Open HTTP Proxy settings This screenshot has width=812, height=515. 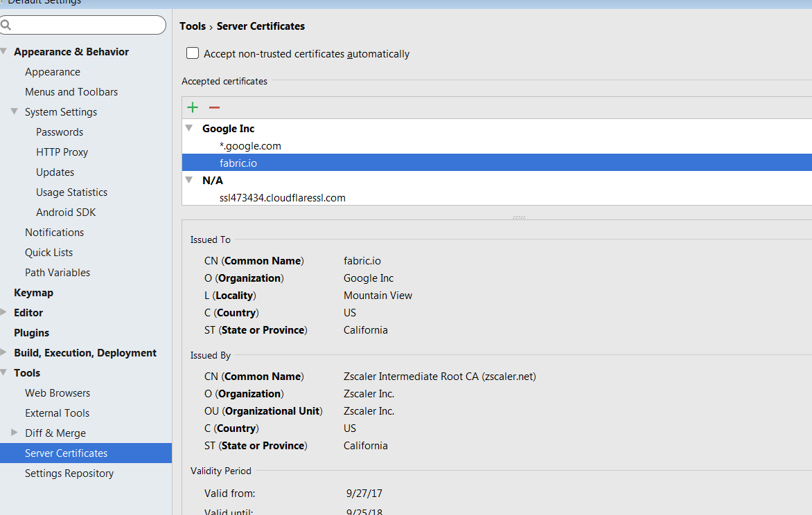62,152
